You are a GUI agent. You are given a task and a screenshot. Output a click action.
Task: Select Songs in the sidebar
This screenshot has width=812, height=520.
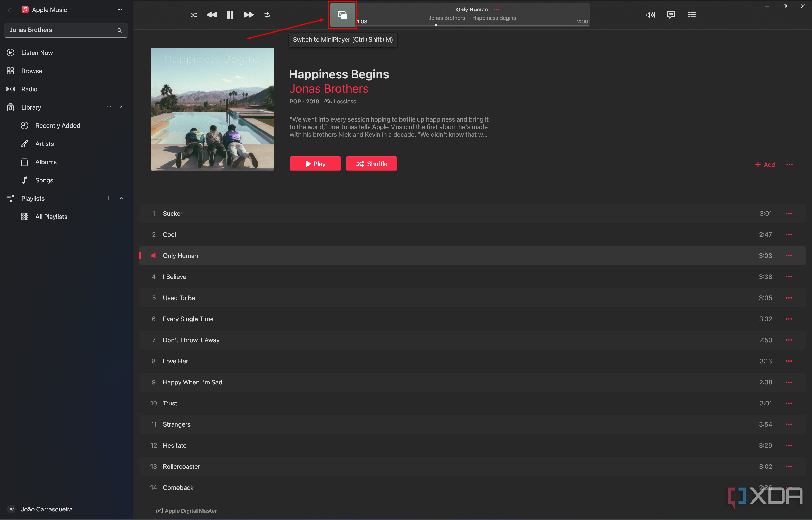44,180
